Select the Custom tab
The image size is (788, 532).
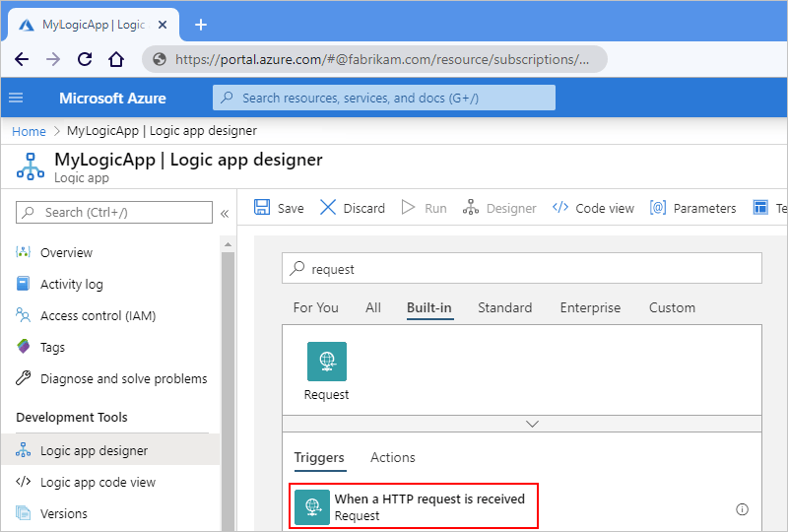[x=672, y=307]
